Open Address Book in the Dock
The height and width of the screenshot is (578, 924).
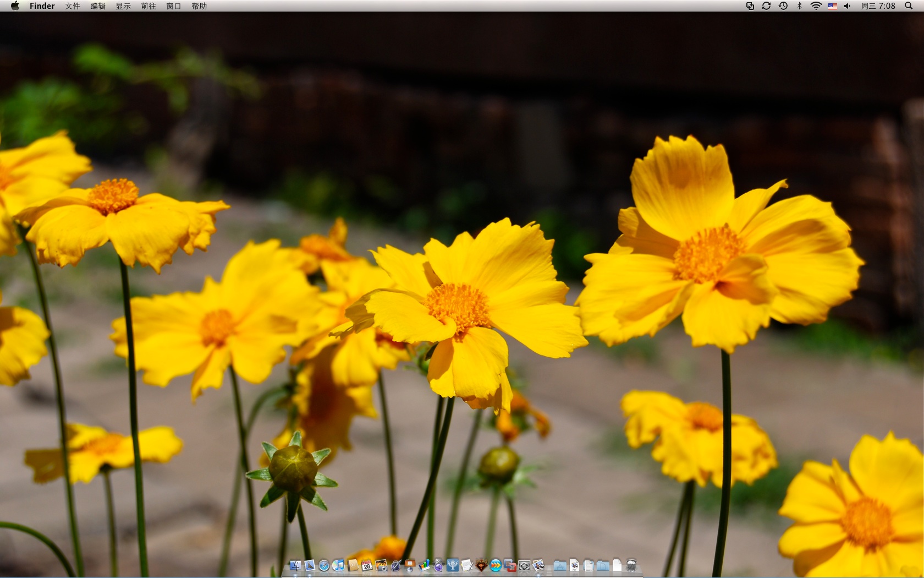pyautogui.click(x=353, y=565)
